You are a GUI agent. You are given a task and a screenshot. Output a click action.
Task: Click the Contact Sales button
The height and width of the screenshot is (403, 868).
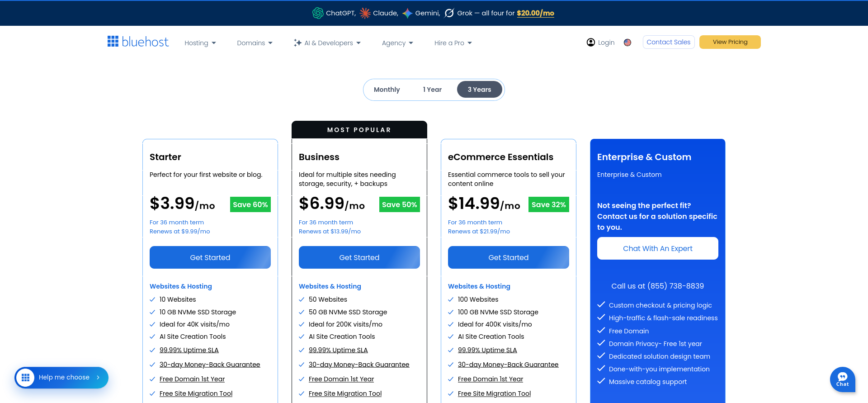pyautogui.click(x=669, y=42)
